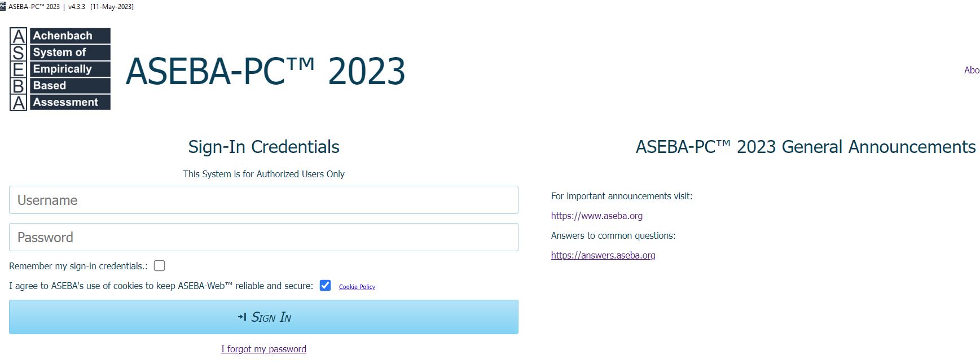Enable 'Remember my sign-in credentials'

click(x=160, y=265)
